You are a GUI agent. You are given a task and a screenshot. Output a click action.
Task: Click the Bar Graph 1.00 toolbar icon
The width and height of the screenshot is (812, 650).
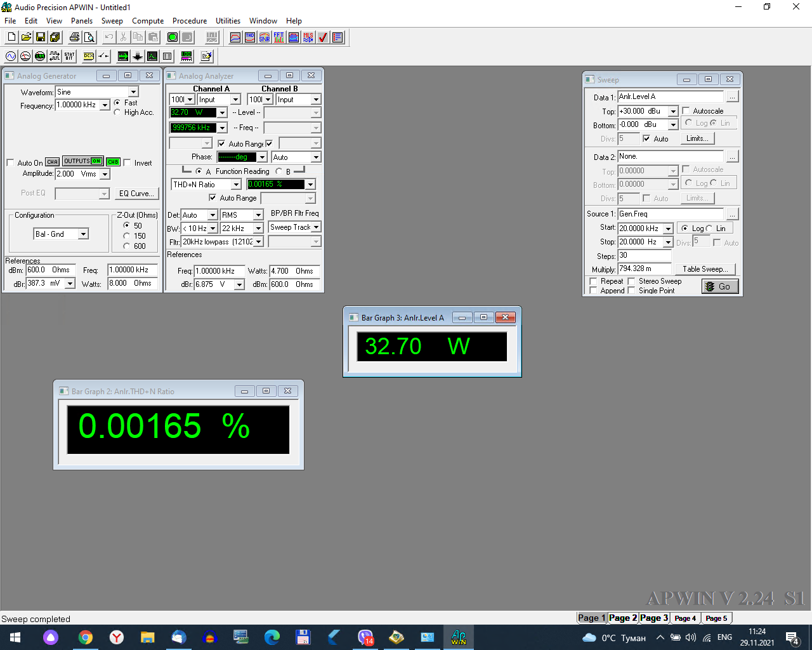point(187,56)
